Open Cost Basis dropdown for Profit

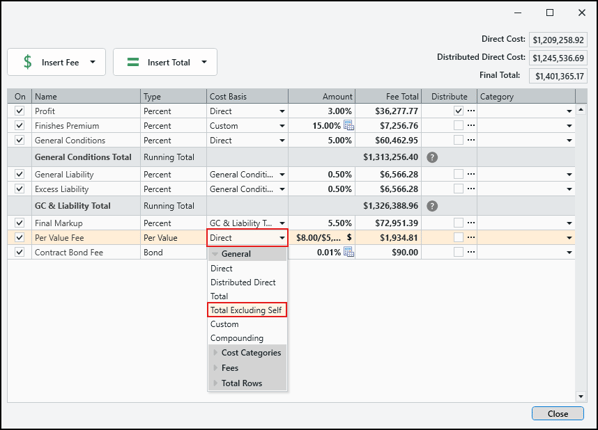pos(282,111)
